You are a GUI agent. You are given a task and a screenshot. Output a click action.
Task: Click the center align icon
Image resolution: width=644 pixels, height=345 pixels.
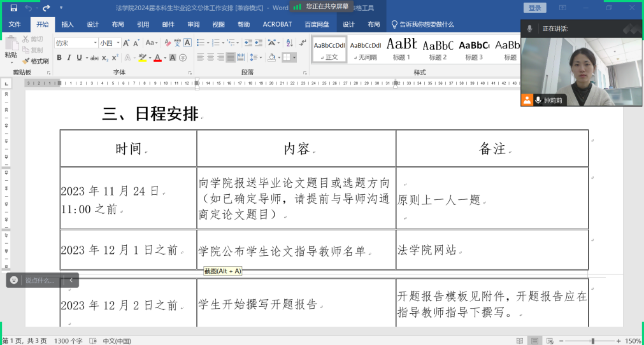pos(210,57)
